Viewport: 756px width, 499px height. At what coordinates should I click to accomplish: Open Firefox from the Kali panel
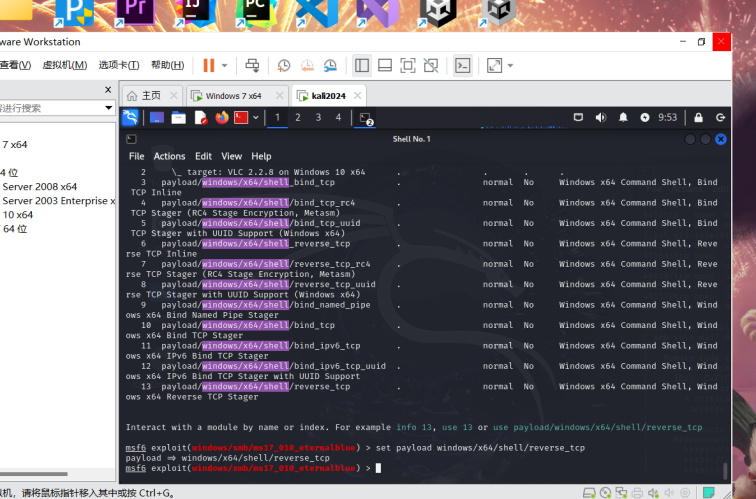tap(221, 118)
